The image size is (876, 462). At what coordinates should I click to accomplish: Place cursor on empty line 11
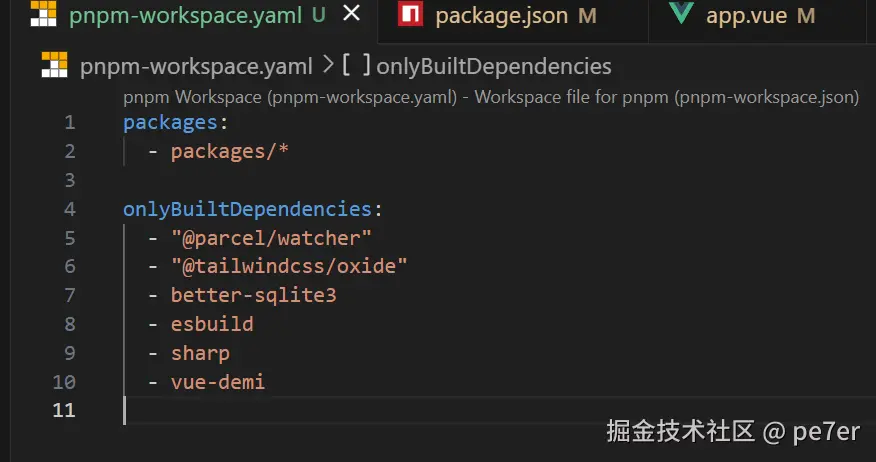(x=499, y=411)
